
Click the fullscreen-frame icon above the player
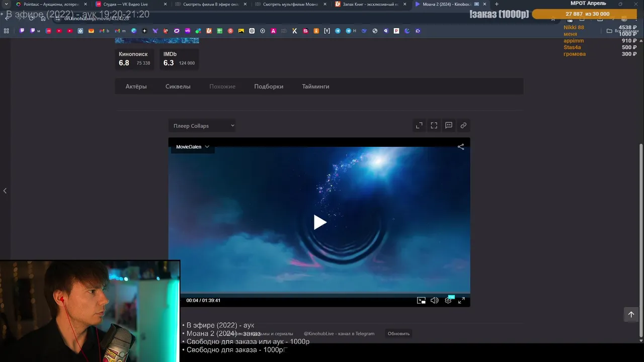click(x=434, y=126)
